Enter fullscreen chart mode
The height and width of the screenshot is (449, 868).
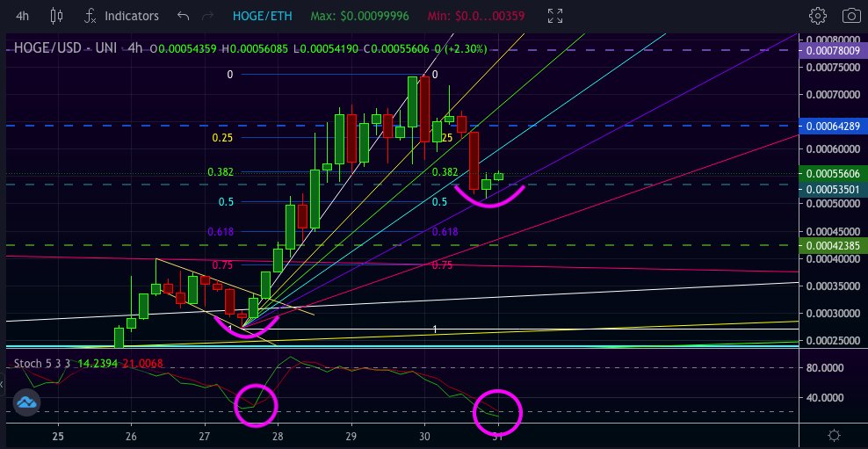[x=555, y=16]
